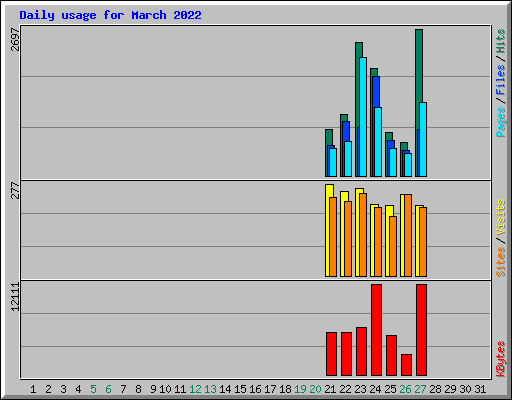Click the blue files bar for day 24

(x=376, y=92)
